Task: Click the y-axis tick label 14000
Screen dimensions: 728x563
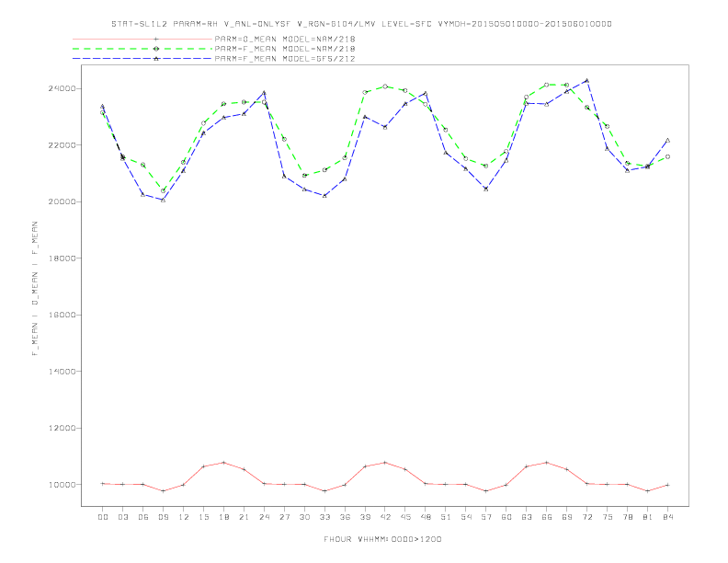Action: [63, 372]
